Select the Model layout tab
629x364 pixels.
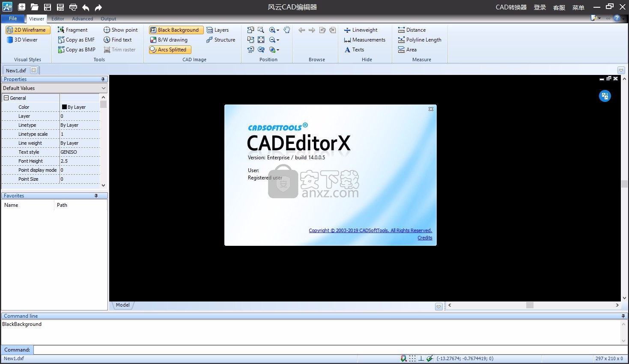tap(123, 305)
